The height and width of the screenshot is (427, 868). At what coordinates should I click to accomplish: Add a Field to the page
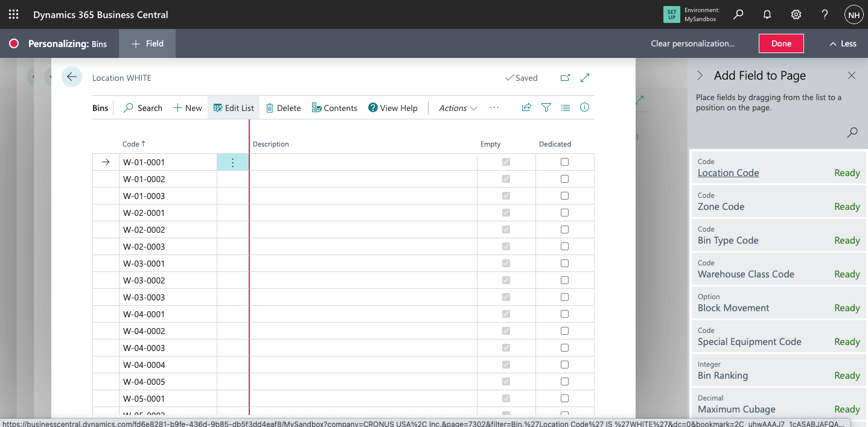[147, 43]
